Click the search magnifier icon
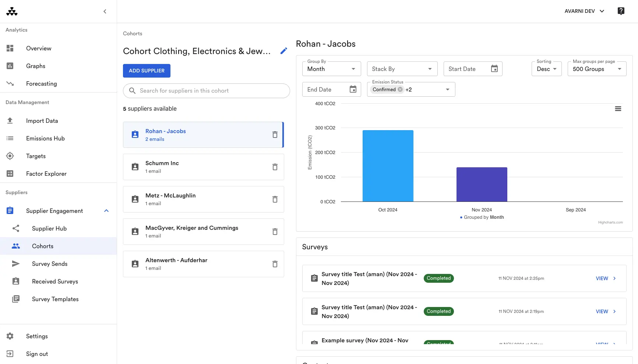 point(132,91)
